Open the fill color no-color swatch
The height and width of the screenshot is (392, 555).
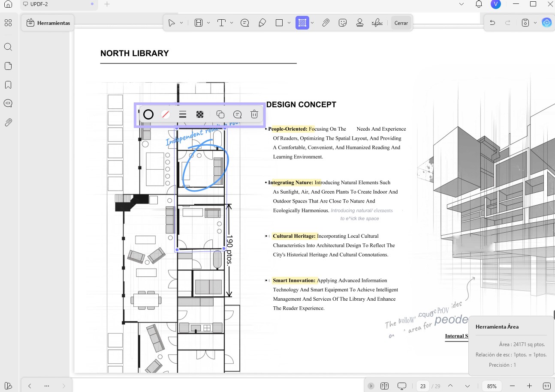(x=165, y=114)
